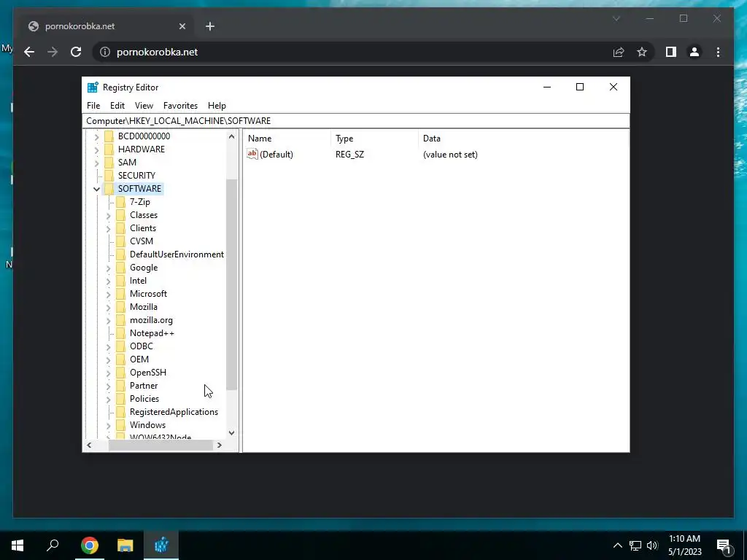
Task: Select the SECURITY key
Action: [x=136, y=175]
